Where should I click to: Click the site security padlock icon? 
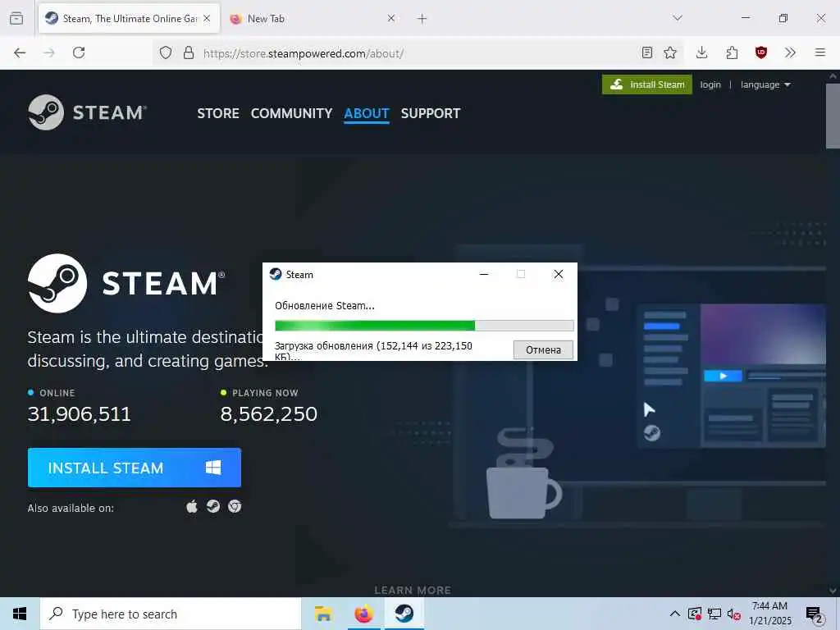pyautogui.click(x=189, y=52)
